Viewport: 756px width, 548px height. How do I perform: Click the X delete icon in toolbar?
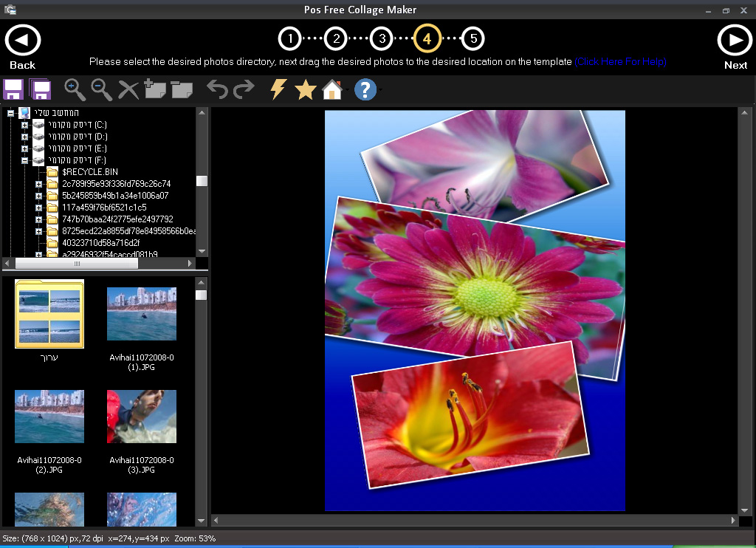(128, 90)
